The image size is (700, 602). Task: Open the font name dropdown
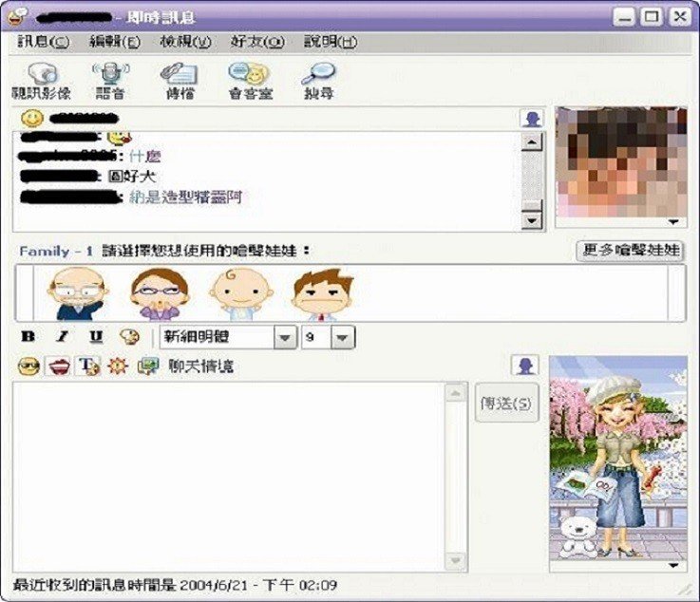(286, 337)
